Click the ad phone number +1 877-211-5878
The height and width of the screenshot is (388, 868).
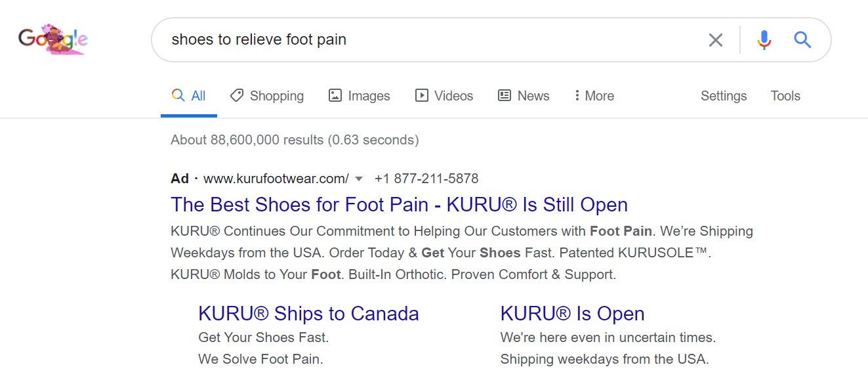tap(426, 179)
